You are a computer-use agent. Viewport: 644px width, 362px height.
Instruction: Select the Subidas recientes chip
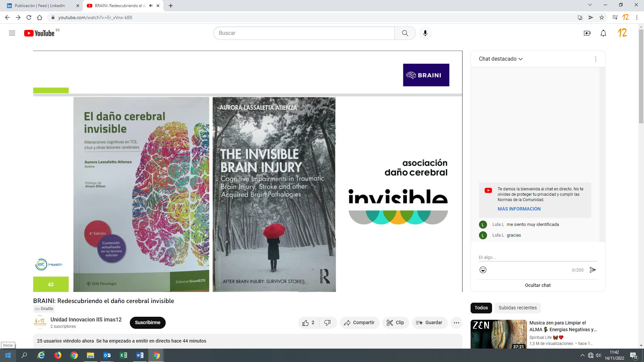click(518, 308)
